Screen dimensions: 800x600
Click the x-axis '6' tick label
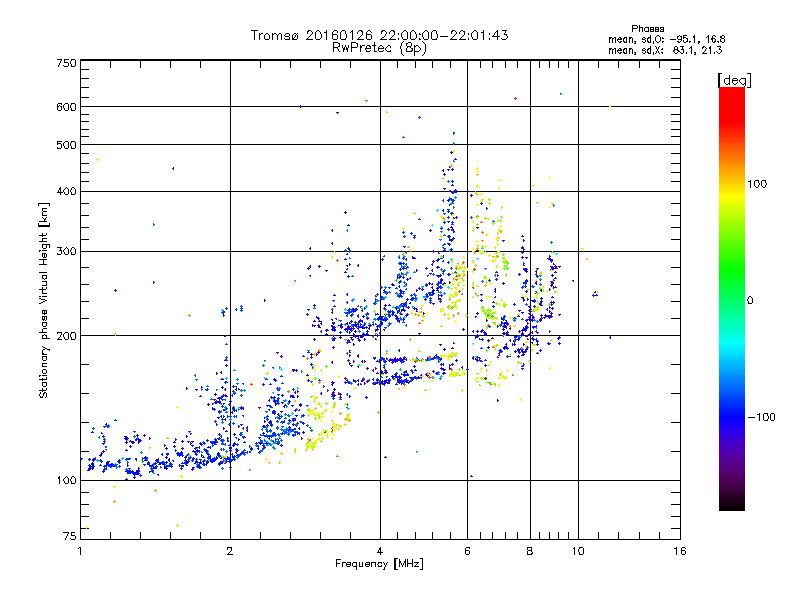pos(467,551)
